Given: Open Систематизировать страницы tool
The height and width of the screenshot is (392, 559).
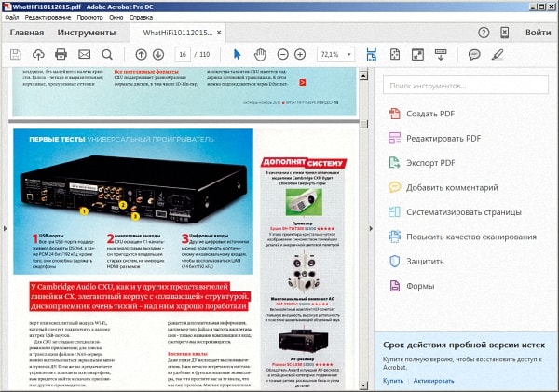Looking at the screenshot, I should pos(455,212).
